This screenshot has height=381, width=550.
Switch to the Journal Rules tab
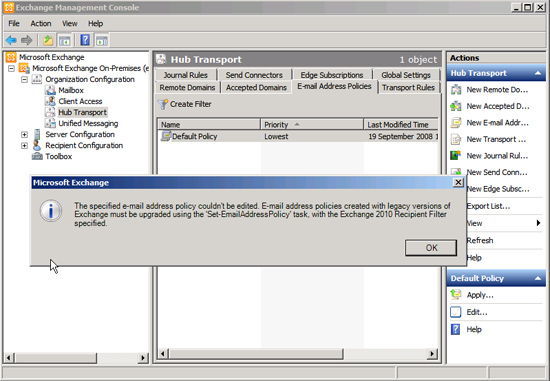point(185,75)
